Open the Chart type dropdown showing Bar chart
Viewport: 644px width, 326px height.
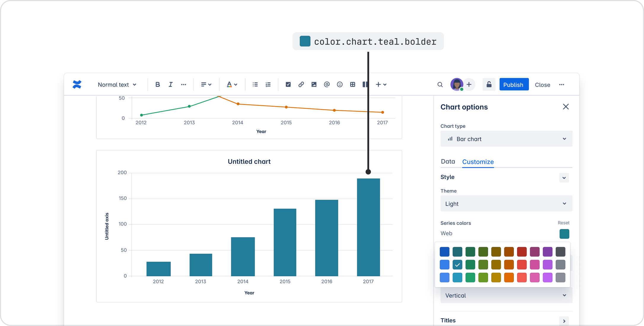pos(506,139)
